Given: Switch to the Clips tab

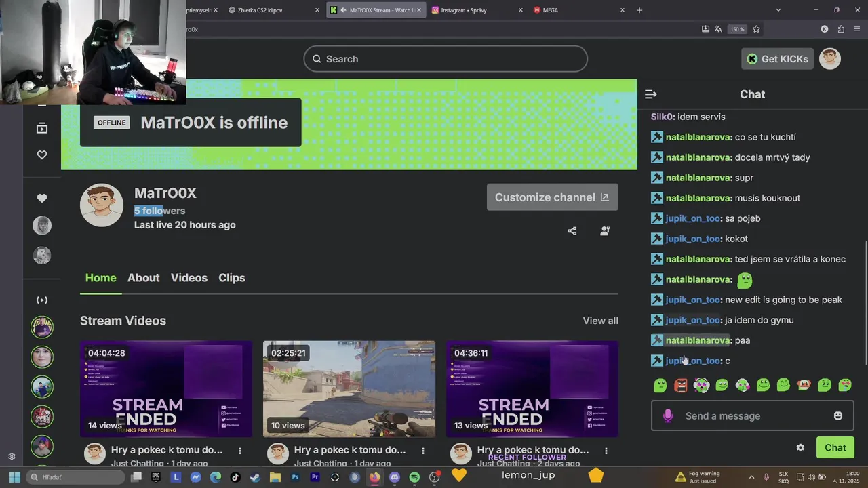Looking at the screenshot, I should (232, 278).
